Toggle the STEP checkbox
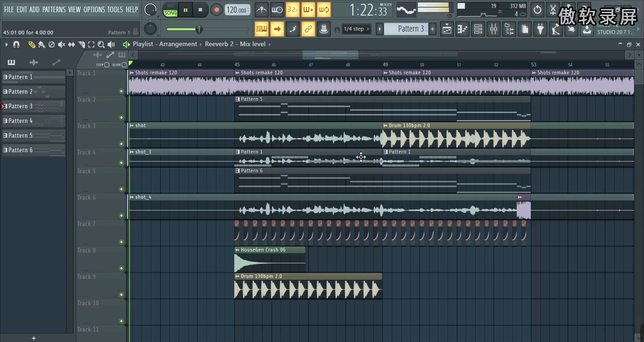 click(x=107, y=65)
